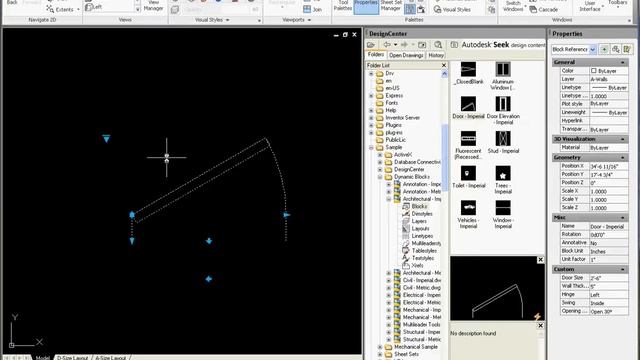Image resolution: width=640 pixels, height=360 pixels.
Task: Click the Color ByLayer swatch field
Action: pos(609,71)
